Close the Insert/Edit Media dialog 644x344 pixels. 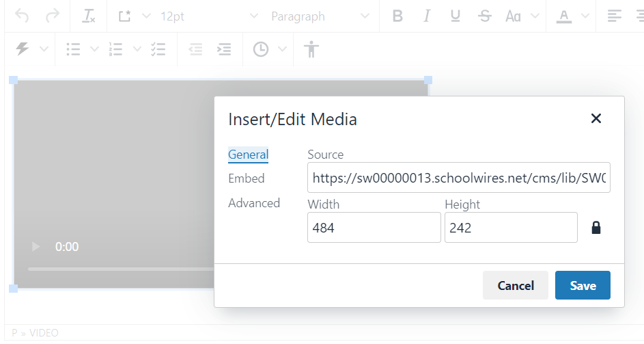(x=596, y=118)
